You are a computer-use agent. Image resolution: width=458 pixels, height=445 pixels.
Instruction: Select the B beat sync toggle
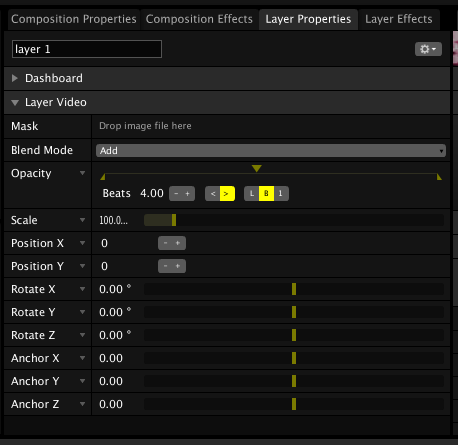266,194
